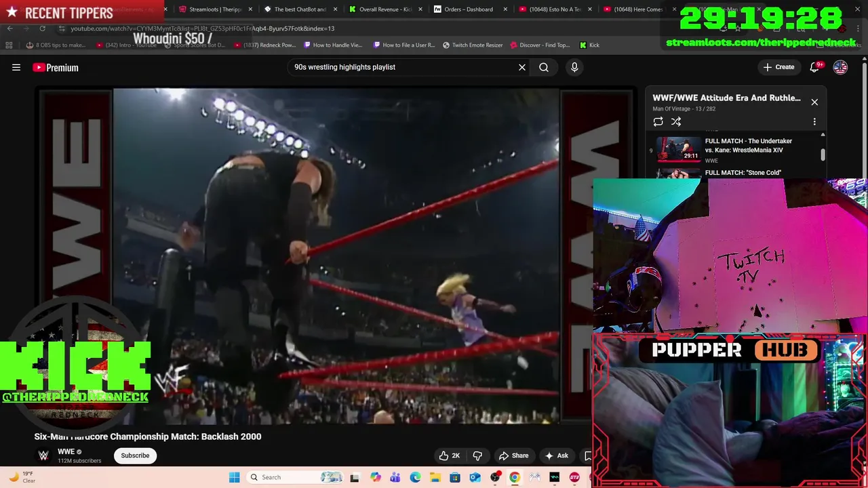868x488 pixels.
Task: View site information icon
Action: 62,28
